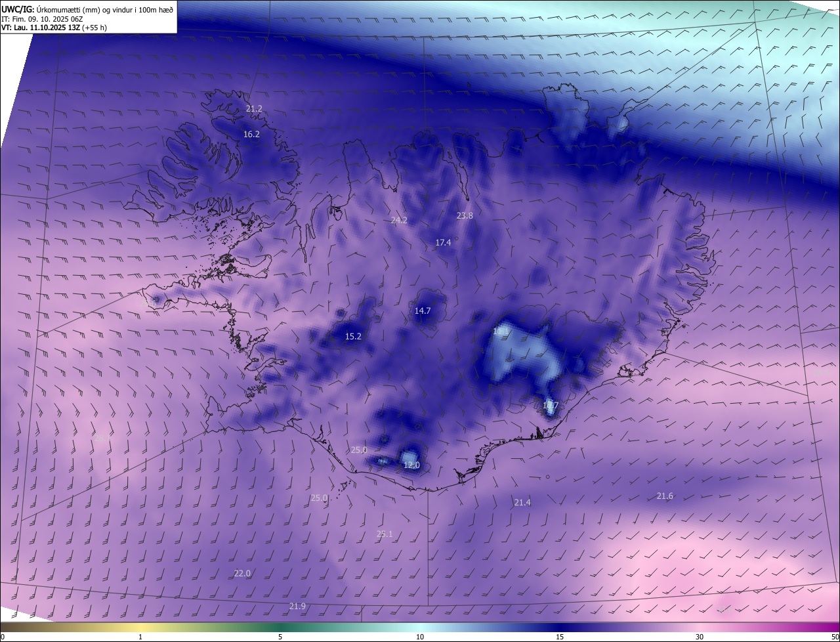
Task: Select the 12.0 value near the south coast
Action: tap(411, 465)
